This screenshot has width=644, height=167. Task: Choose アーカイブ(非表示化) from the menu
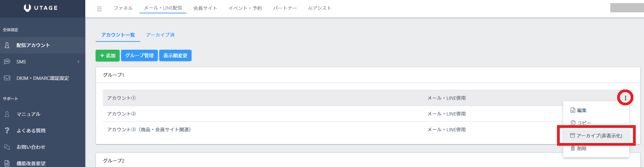coord(596,136)
